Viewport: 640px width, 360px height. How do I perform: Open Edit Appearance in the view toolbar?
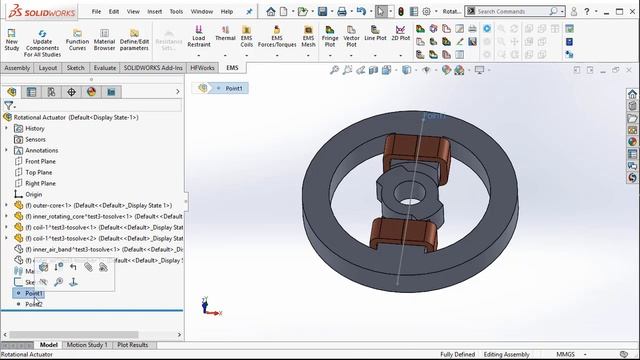click(446, 70)
